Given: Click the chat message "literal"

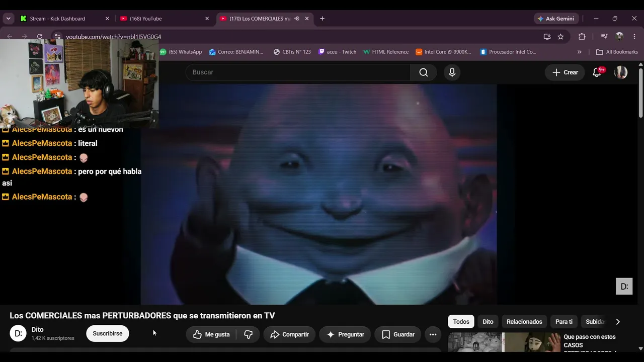Looking at the screenshot, I should pyautogui.click(x=88, y=143).
